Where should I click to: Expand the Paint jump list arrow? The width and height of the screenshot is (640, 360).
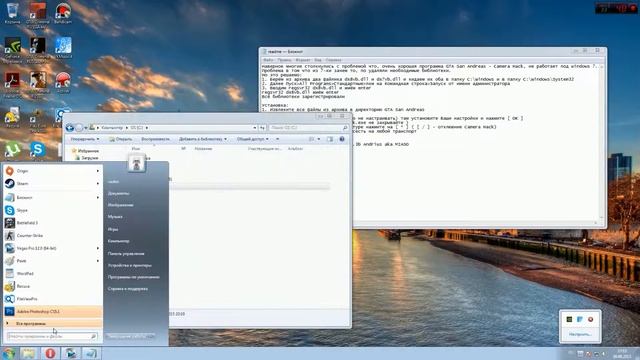point(98,261)
